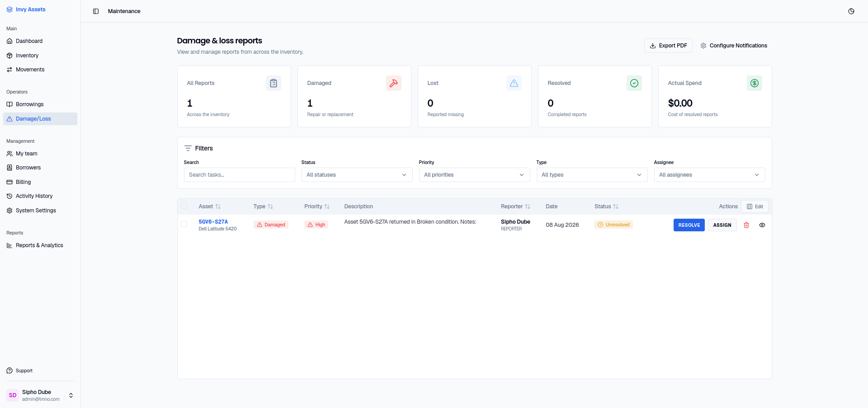Image resolution: width=868 pixels, height=408 pixels.
Task: Open the All priorities dropdown
Action: 474,175
